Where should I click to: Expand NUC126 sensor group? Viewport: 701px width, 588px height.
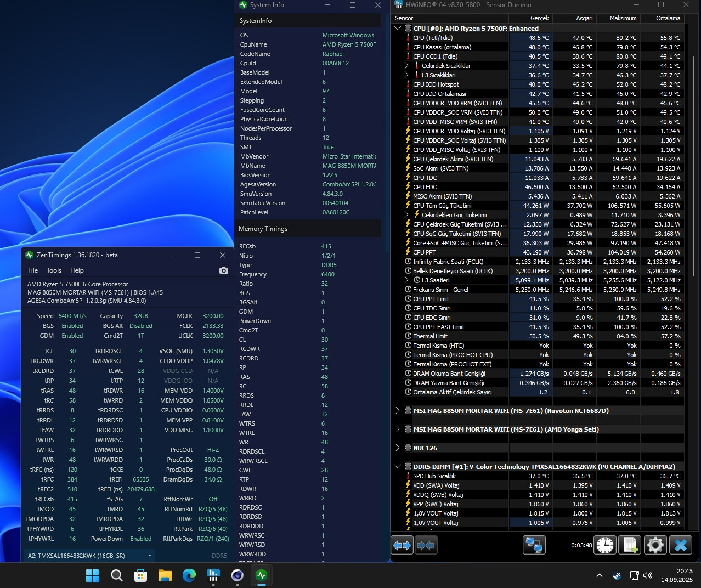398,448
